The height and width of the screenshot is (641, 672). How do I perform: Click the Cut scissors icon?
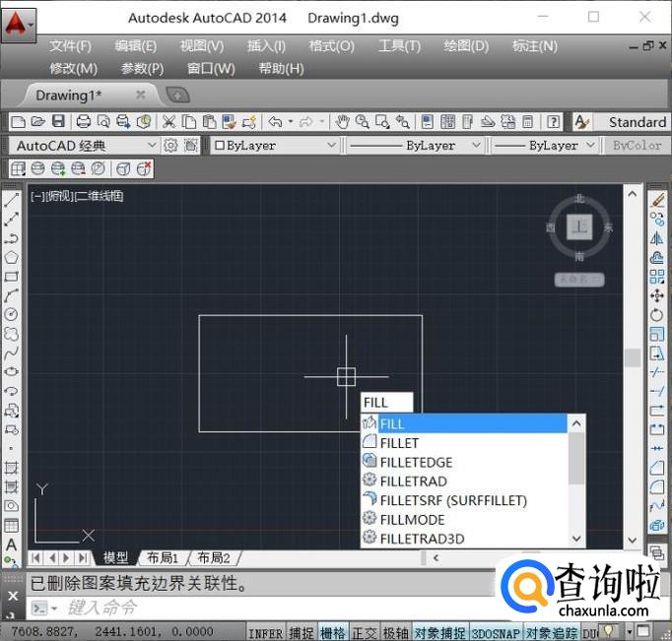[x=168, y=122]
